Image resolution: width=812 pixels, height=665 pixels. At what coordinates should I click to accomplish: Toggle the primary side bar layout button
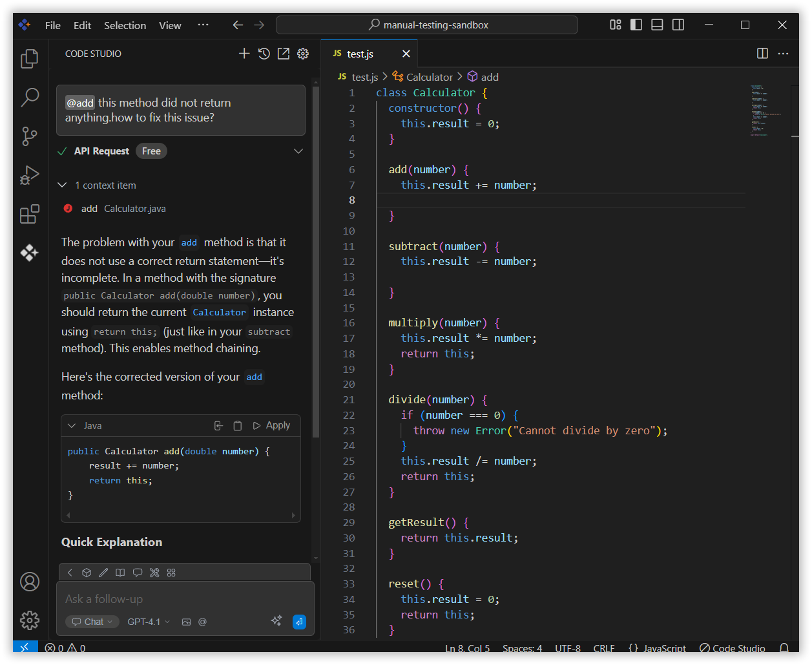(x=636, y=25)
